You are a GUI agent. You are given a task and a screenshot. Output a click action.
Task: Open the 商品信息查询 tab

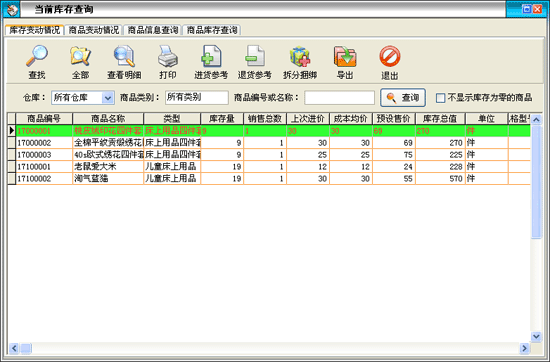point(153,30)
